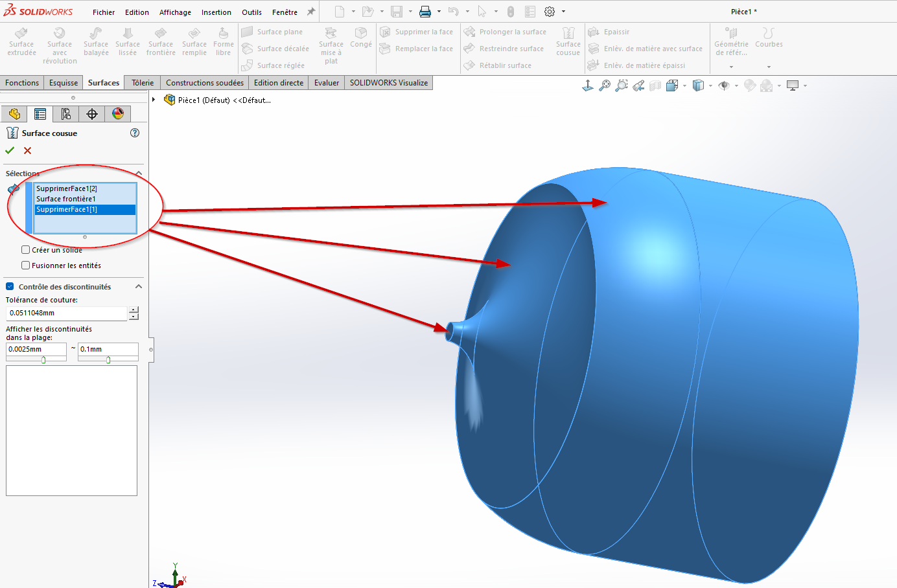Select the Zoom au mieux icon
Image resolution: width=897 pixels, height=588 pixels.
(605, 85)
